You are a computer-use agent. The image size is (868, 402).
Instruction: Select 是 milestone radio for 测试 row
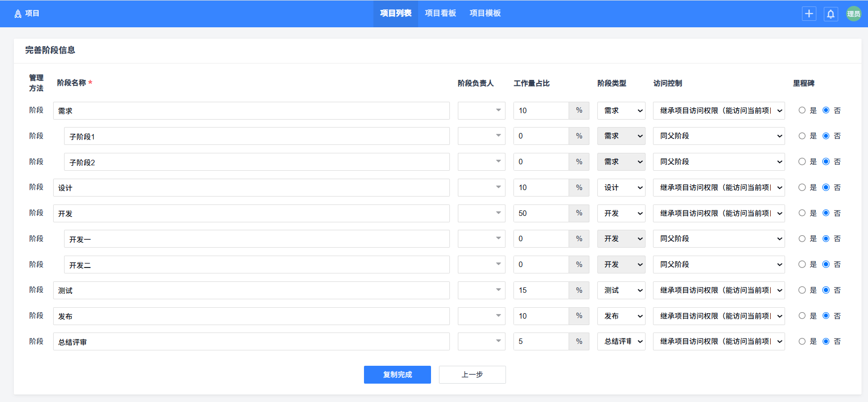coord(802,290)
